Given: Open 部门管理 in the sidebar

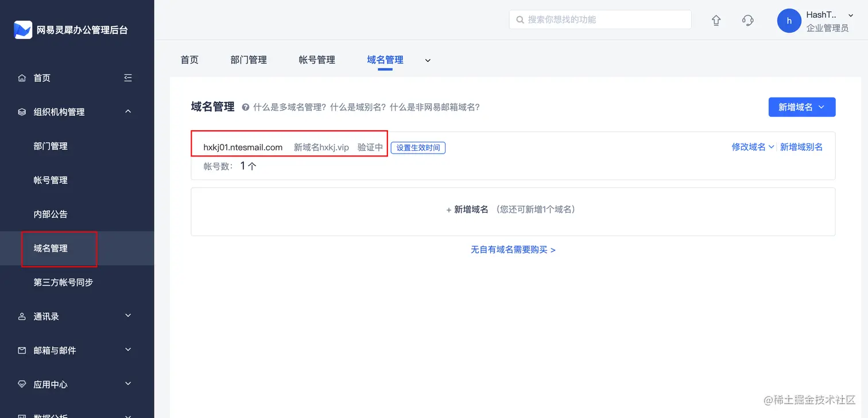Looking at the screenshot, I should (51, 146).
